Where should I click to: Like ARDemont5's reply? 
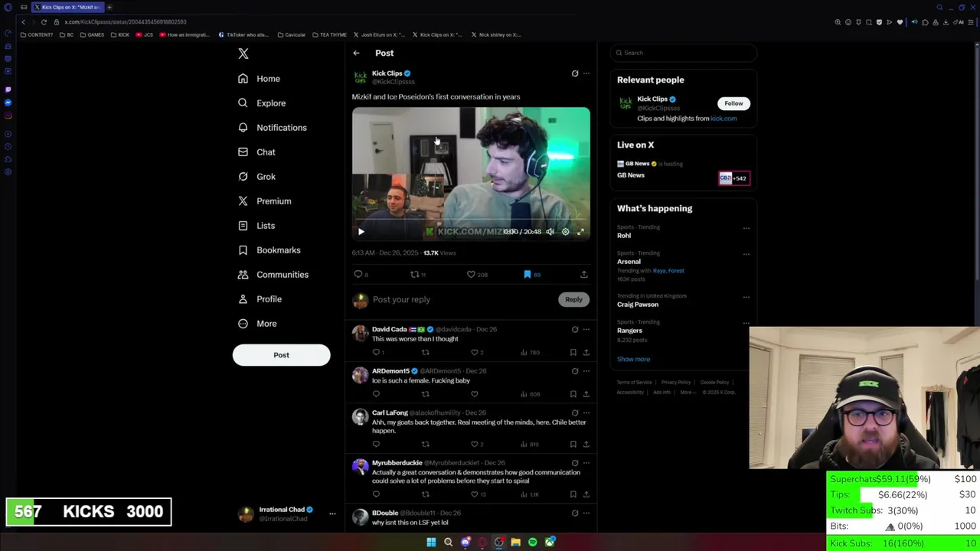pyautogui.click(x=475, y=394)
